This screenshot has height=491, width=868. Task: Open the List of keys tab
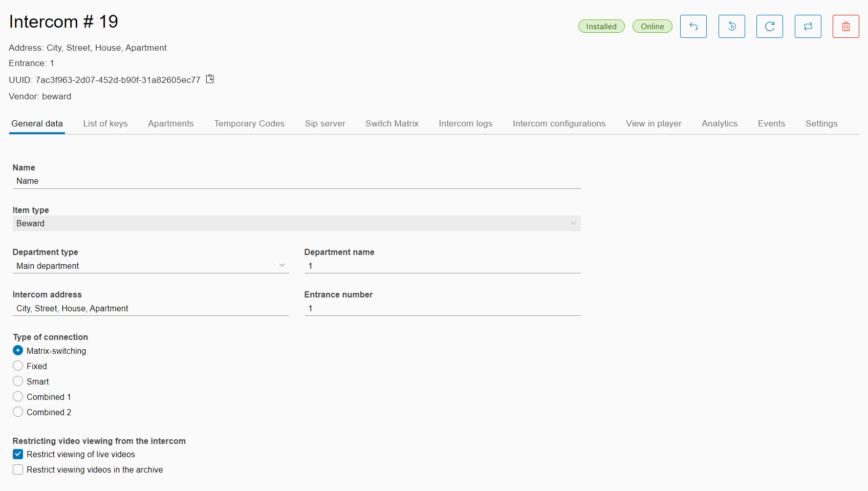tap(105, 123)
